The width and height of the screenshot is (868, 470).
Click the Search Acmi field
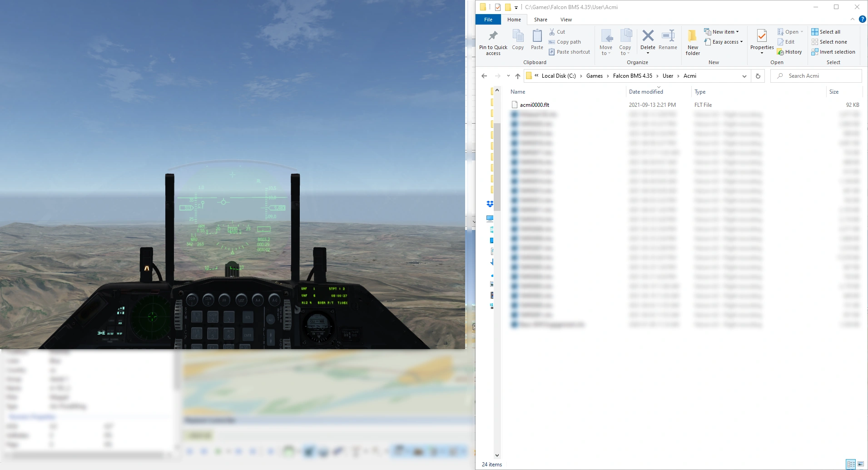pyautogui.click(x=816, y=76)
